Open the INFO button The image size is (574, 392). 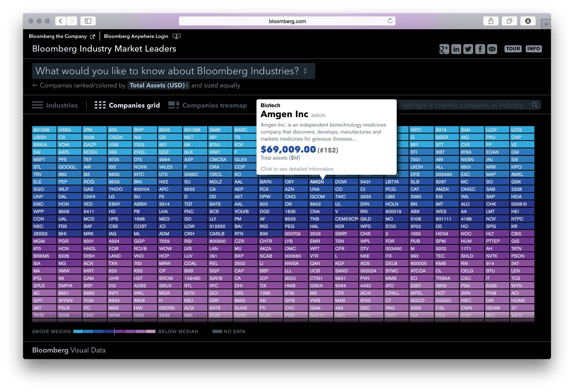[x=534, y=49]
